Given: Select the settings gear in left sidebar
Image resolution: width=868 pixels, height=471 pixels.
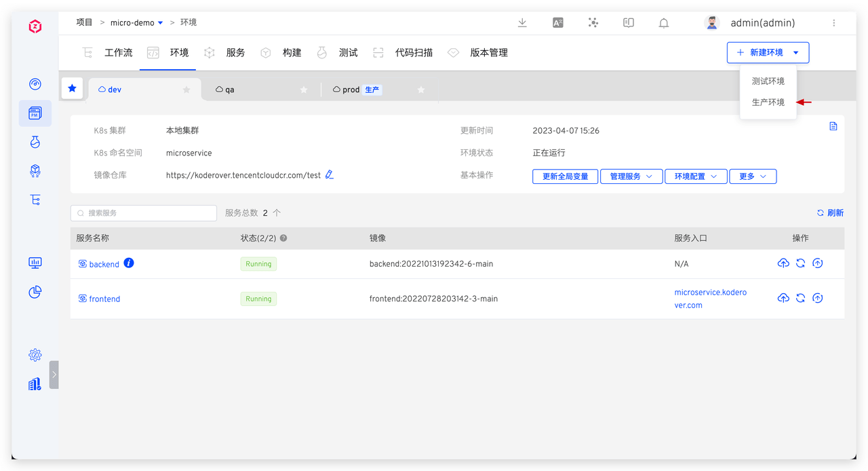Looking at the screenshot, I should 35,355.
